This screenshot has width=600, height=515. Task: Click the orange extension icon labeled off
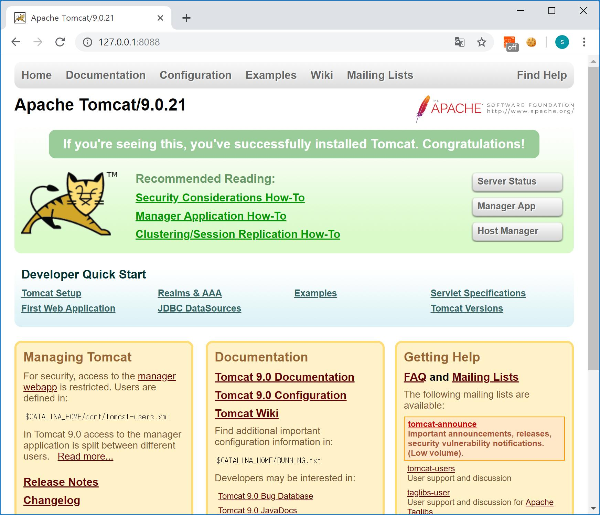[511, 43]
